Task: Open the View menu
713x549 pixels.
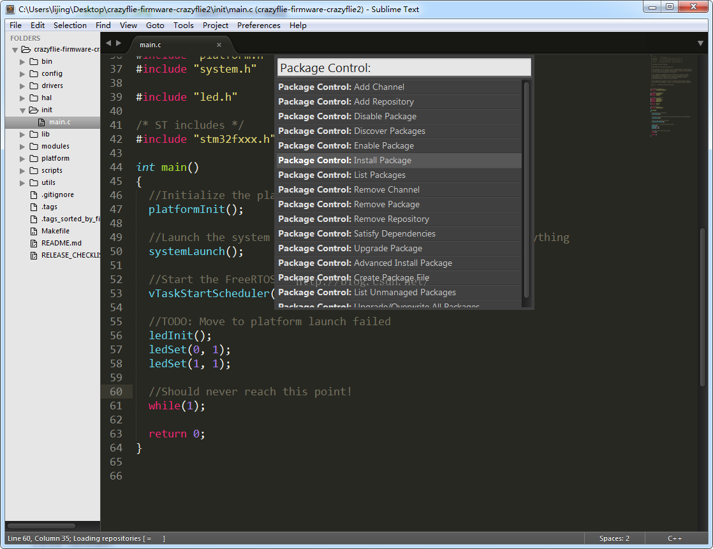Action: (128, 25)
